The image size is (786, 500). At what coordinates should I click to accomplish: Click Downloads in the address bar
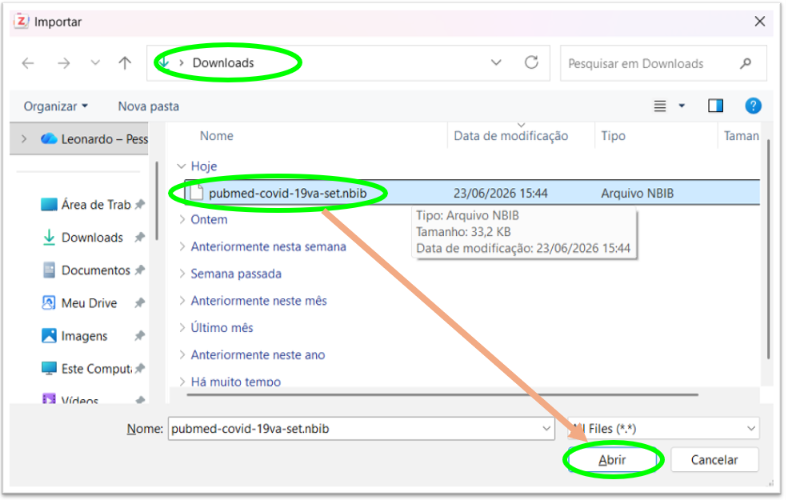click(223, 63)
